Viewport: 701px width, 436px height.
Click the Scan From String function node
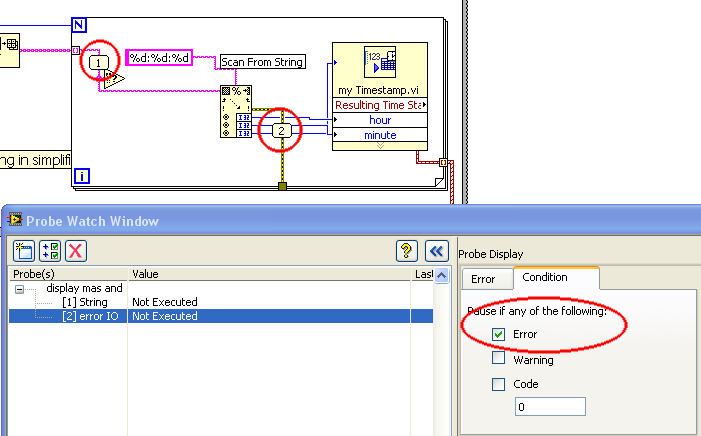click(x=236, y=111)
